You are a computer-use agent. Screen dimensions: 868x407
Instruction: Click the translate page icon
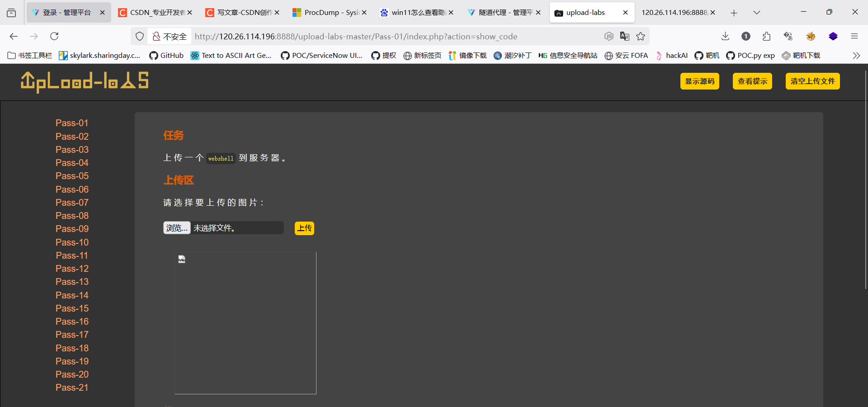(625, 36)
